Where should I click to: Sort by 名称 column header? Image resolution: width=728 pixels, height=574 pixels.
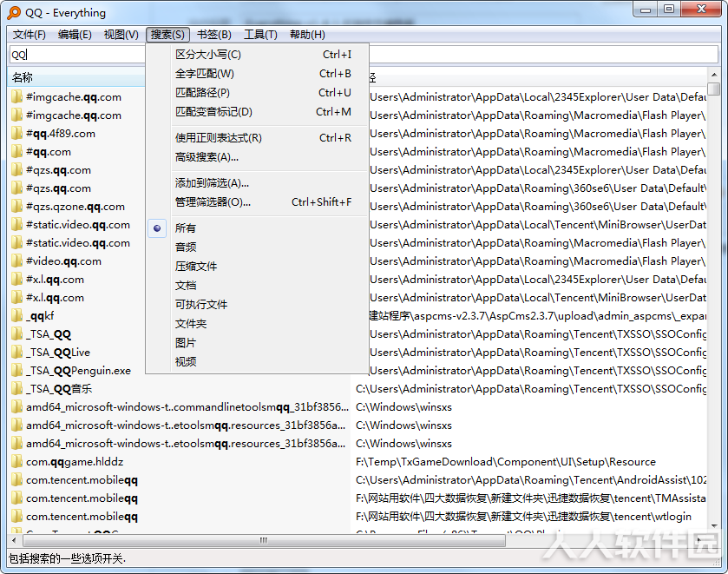pyautogui.click(x=77, y=77)
